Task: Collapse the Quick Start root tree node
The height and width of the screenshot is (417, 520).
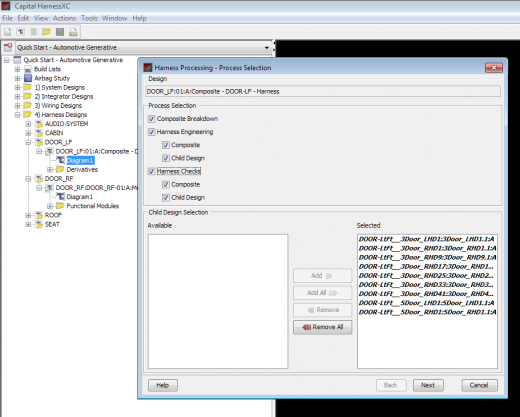Action: click(x=7, y=60)
